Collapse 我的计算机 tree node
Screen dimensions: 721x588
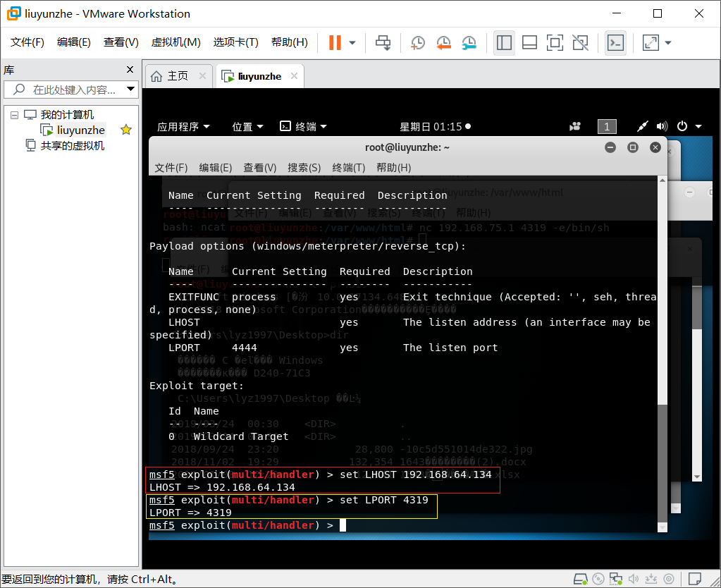pyautogui.click(x=15, y=115)
